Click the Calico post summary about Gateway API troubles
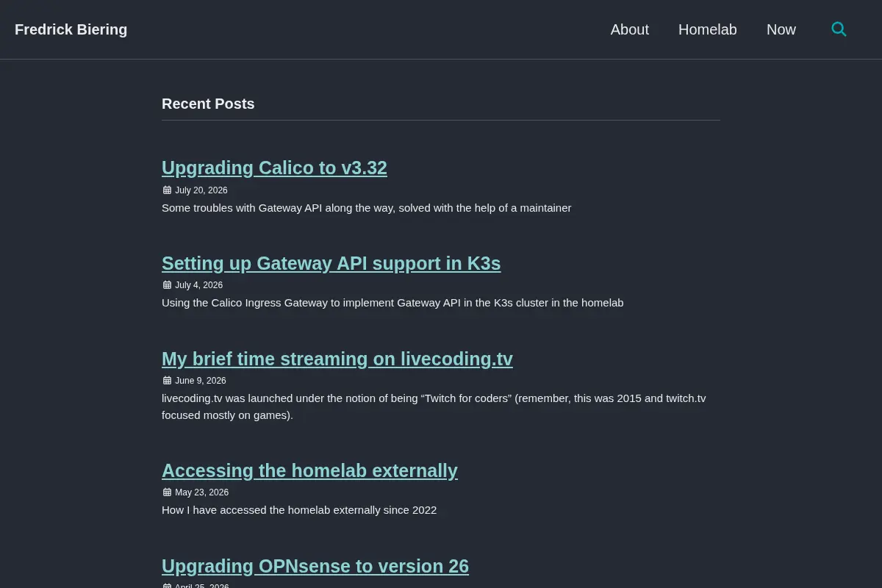Screen dimensions: 882x588 point(366,208)
